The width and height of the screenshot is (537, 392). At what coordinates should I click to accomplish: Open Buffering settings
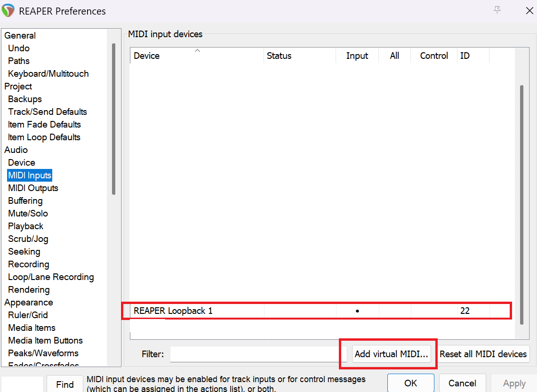pyautogui.click(x=25, y=200)
